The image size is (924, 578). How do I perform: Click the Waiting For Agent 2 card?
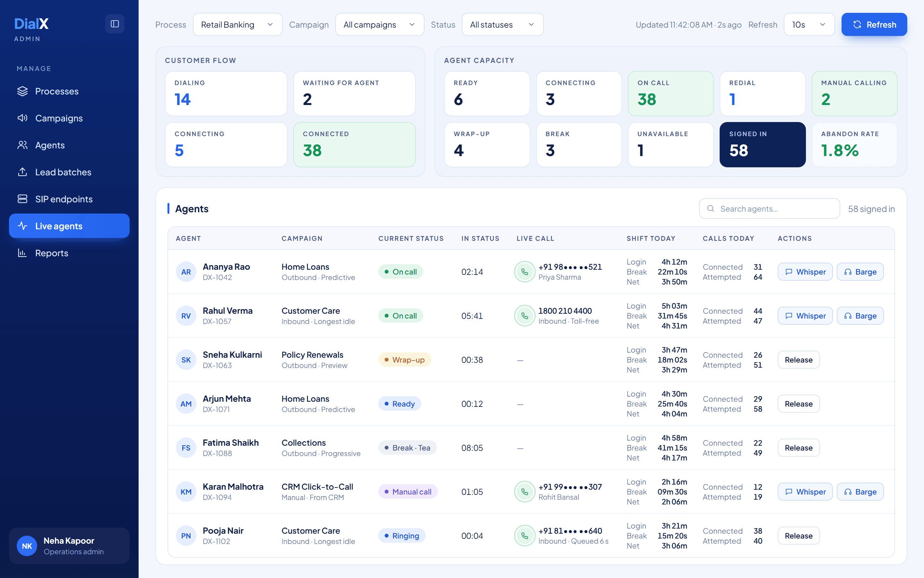pos(354,94)
